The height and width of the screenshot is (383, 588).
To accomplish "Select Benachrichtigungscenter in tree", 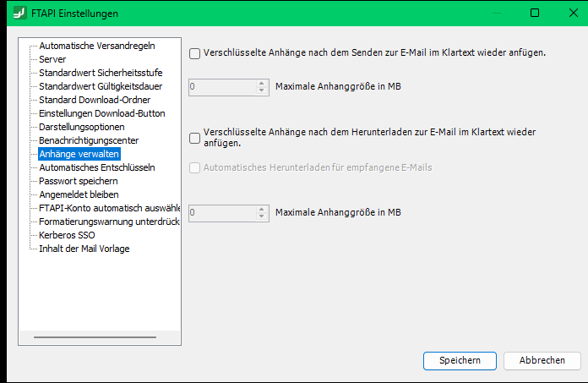I will click(x=89, y=140).
